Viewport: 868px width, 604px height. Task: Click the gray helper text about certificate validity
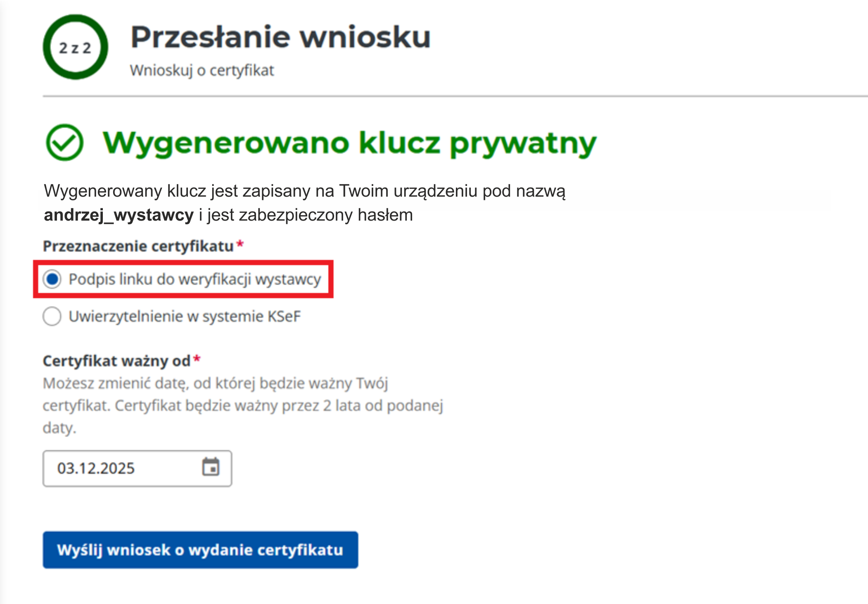[243, 405]
